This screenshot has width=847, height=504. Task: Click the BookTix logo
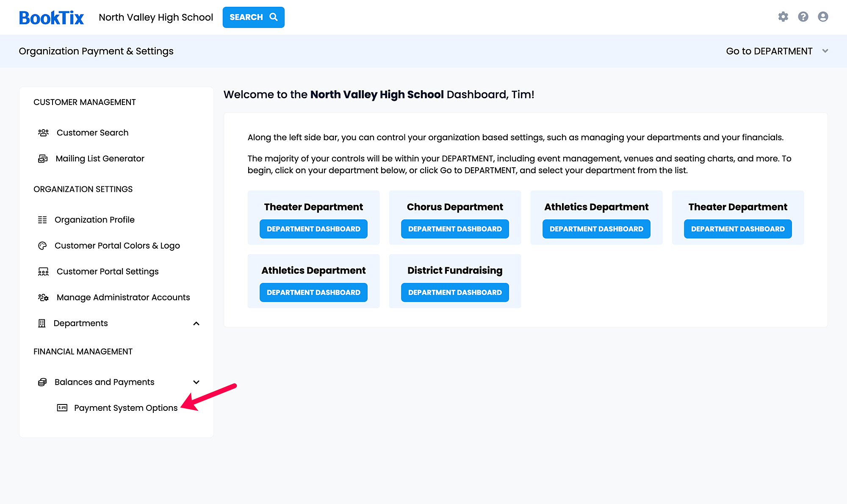coord(51,17)
